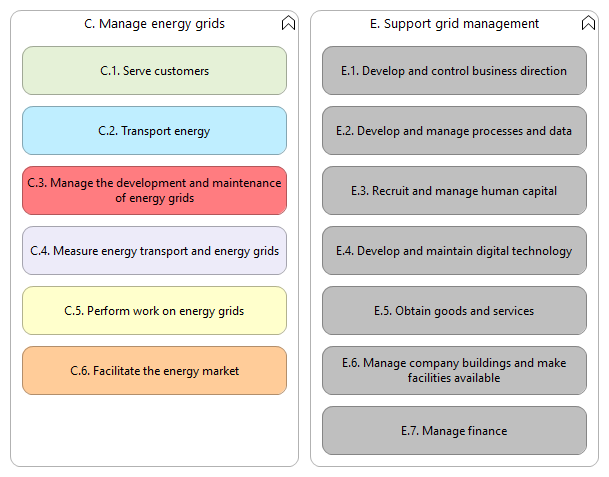Viewport: 609px width, 477px height.
Task: Select E.2. Develop and manage processes and data
Action: point(454,131)
